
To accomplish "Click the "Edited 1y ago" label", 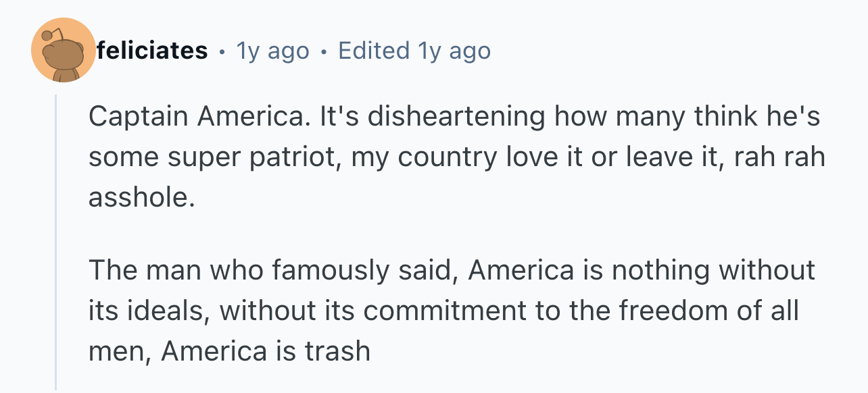I will 414,51.
